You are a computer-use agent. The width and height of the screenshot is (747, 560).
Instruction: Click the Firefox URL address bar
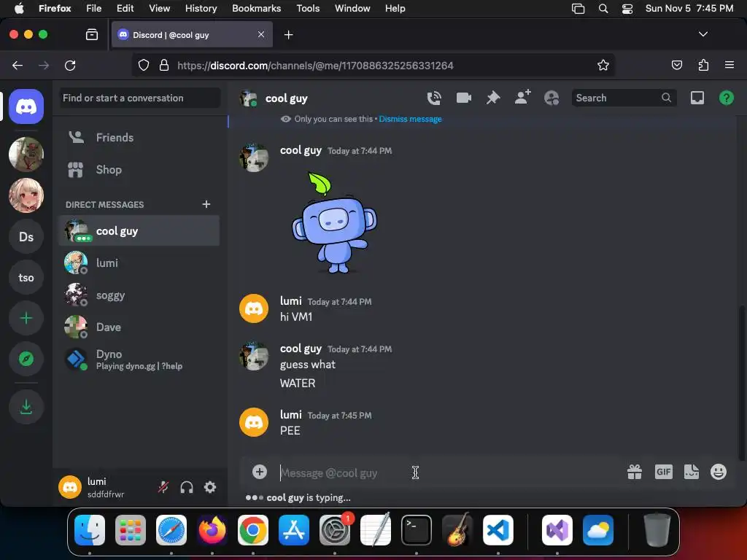pos(373,65)
